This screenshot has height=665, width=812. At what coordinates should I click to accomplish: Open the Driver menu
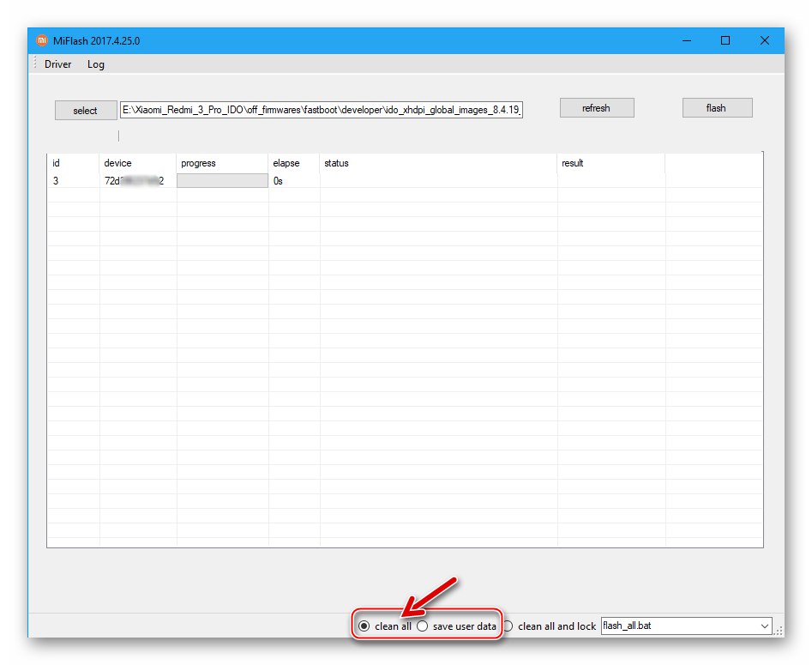click(57, 64)
